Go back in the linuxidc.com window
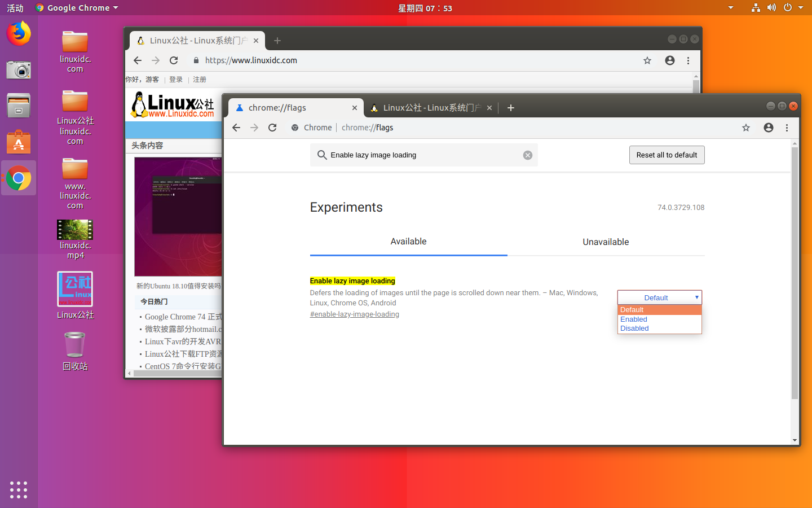Viewport: 812px width, 508px height. point(138,60)
